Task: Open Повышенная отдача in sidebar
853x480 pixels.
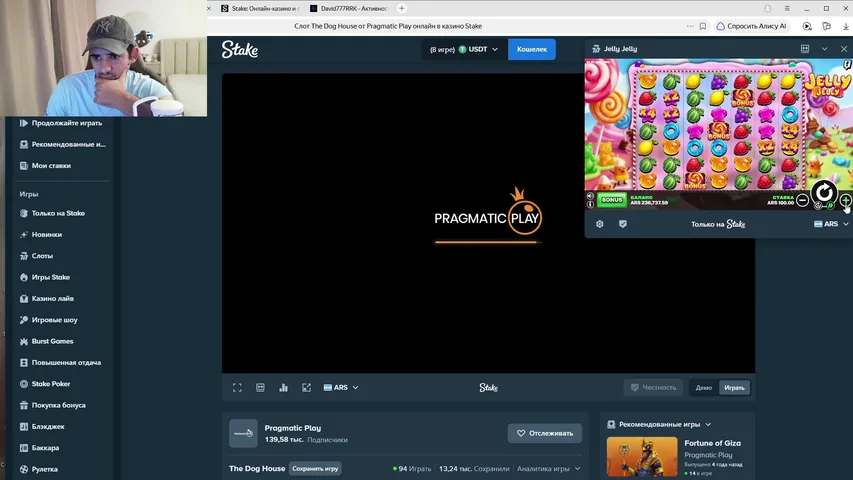Action: 66,362
